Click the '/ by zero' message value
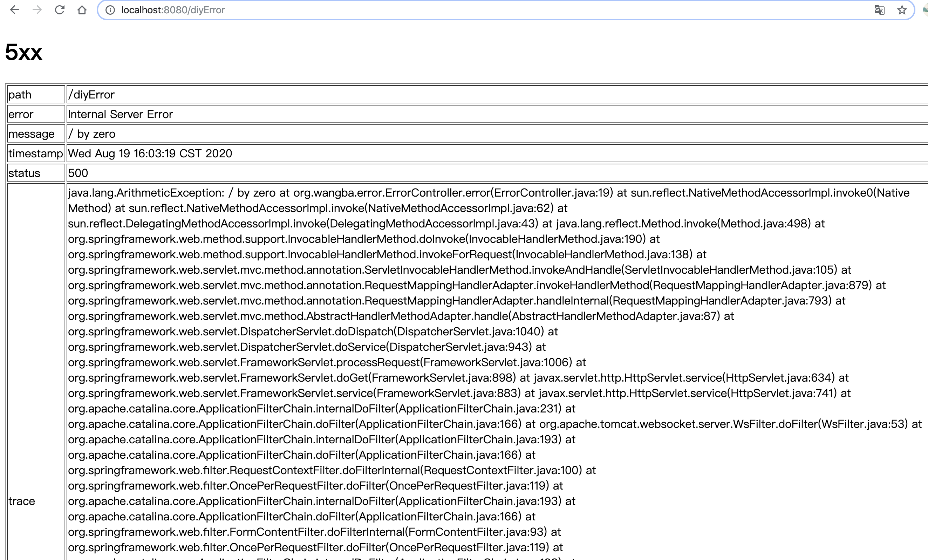This screenshot has width=928, height=560. click(x=92, y=134)
